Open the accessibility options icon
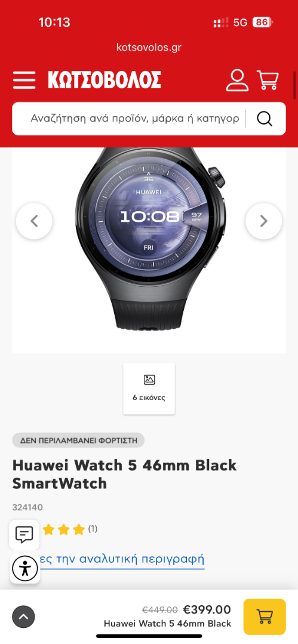The height and width of the screenshot is (644, 298). point(24,568)
